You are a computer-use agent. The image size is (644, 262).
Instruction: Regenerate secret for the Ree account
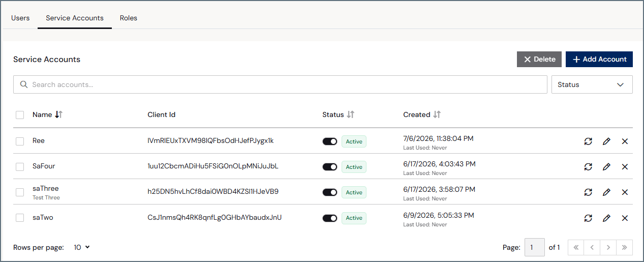(x=588, y=141)
